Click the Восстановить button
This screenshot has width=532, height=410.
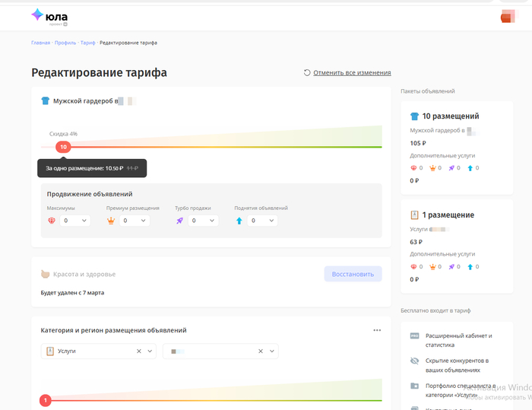[353, 274]
